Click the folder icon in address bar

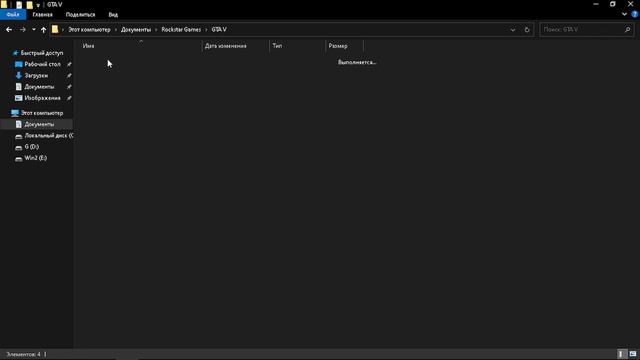click(x=55, y=29)
